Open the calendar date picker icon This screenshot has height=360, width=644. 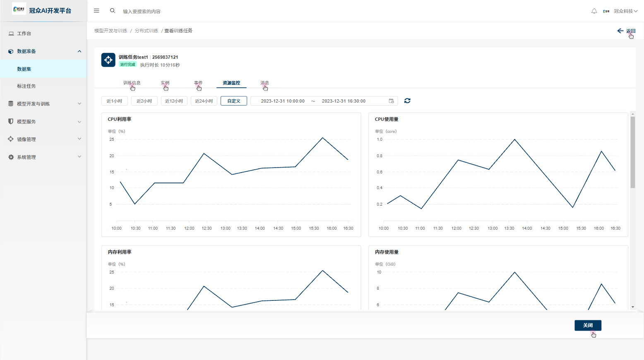pyautogui.click(x=391, y=101)
